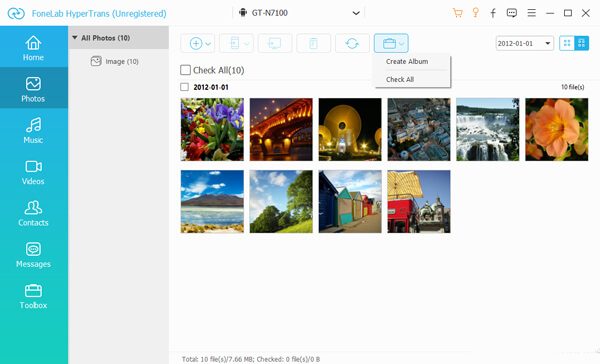Expand the album toolbar dropdown arrow
Image resolution: width=600 pixels, height=364 pixels.
tap(401, 44)
